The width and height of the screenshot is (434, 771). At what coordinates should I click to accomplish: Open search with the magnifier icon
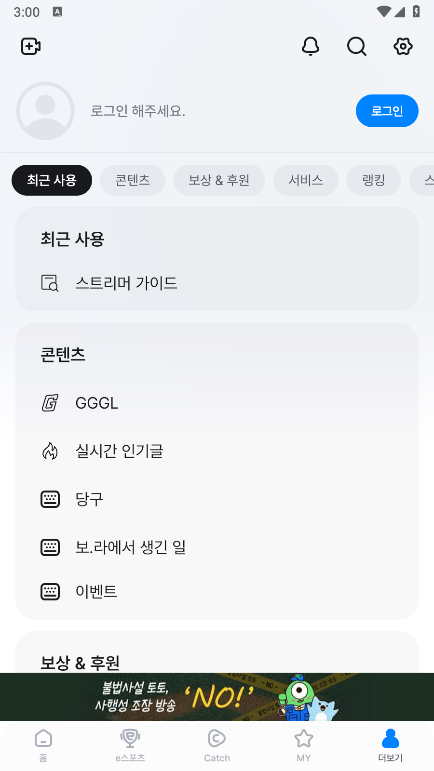356,47
